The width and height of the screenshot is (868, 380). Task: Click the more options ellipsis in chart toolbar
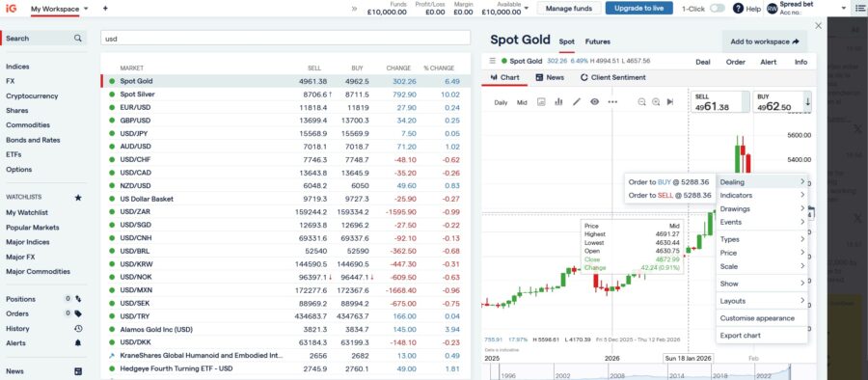[x=612, y=102]
